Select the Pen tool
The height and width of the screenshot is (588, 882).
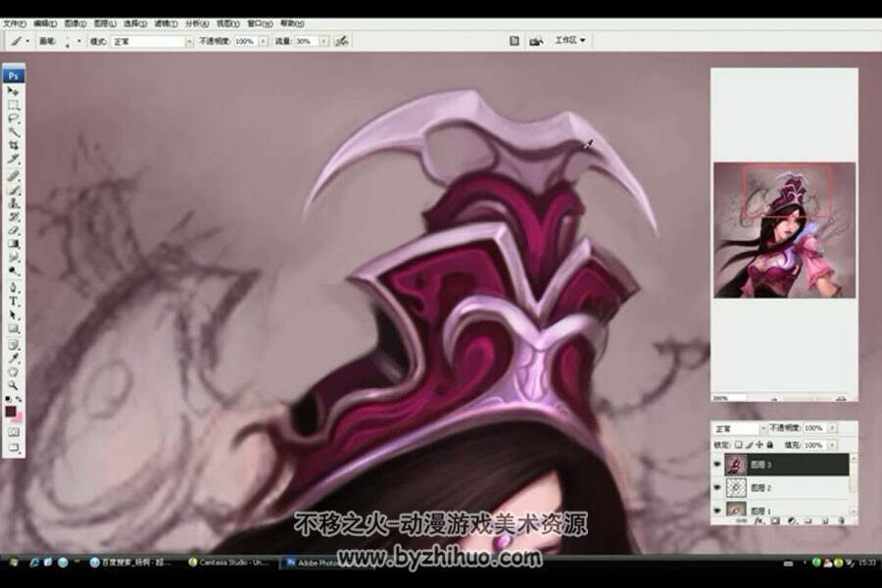point(13,287)
